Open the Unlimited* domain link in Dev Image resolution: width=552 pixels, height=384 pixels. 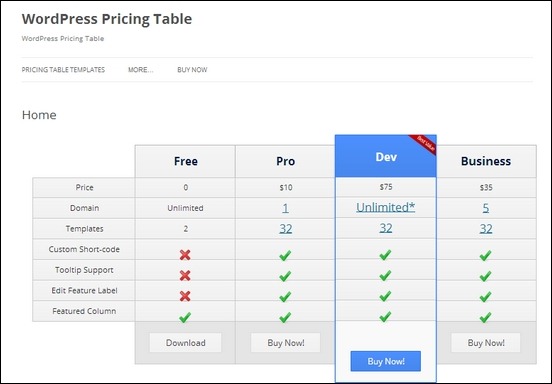[x=385, y=207]
